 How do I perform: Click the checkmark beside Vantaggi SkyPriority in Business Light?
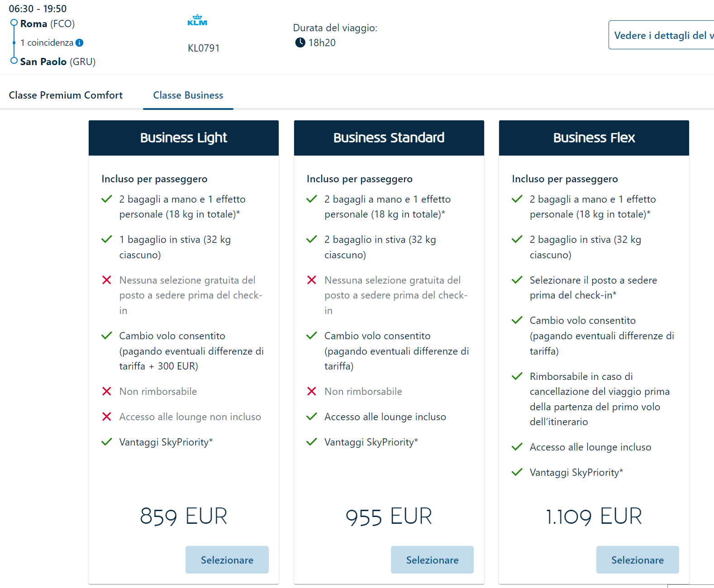point(107,442)
